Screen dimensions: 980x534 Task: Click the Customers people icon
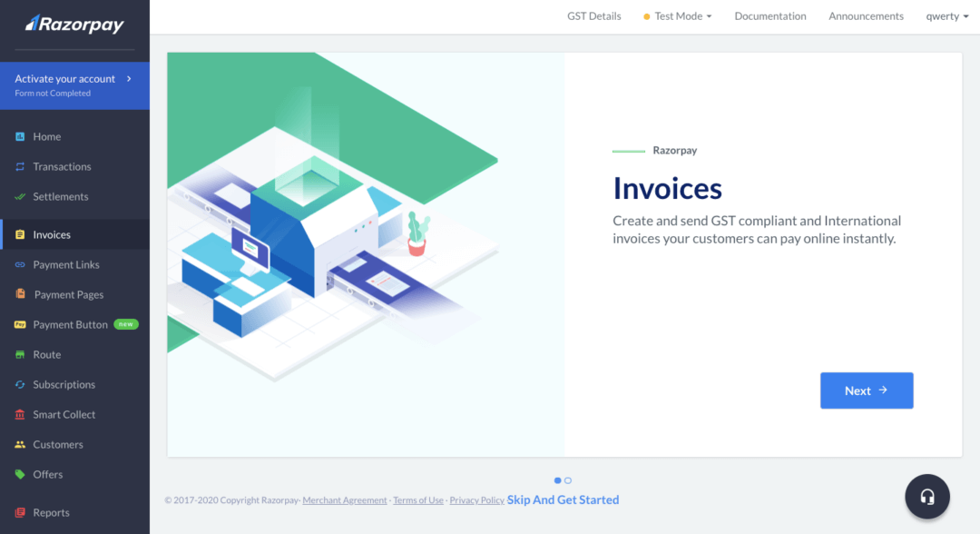pos(20,445)
